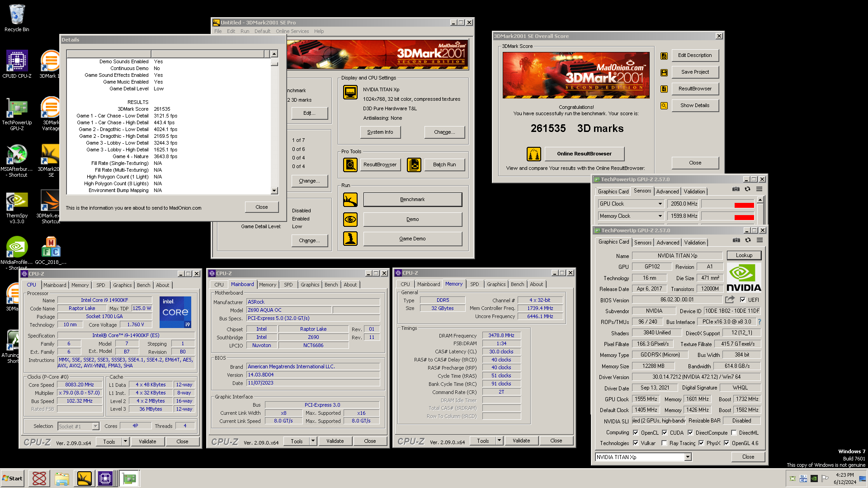
Task: Click BIOS export share icon in GPU-Z
Action: [730, 300]
